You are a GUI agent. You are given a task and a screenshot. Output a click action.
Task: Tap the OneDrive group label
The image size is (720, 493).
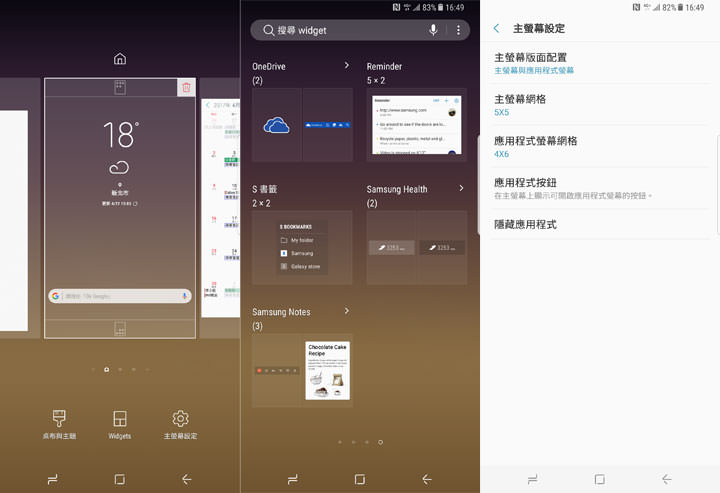coord(269,67)
